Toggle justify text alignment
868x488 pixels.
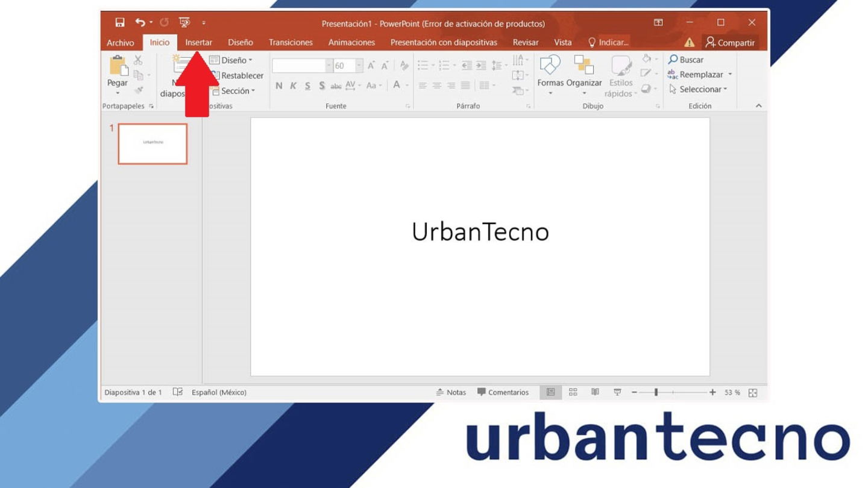pos(465,86)
